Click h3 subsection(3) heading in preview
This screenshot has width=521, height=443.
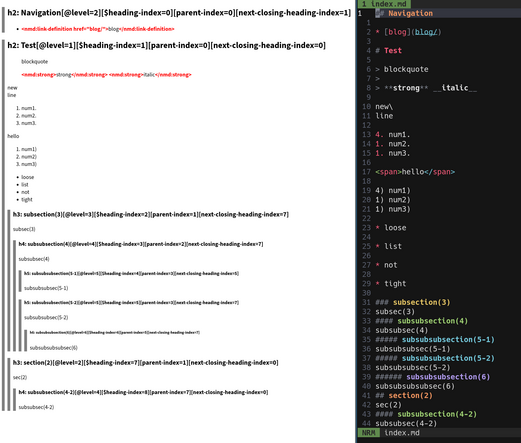[151, 214]
